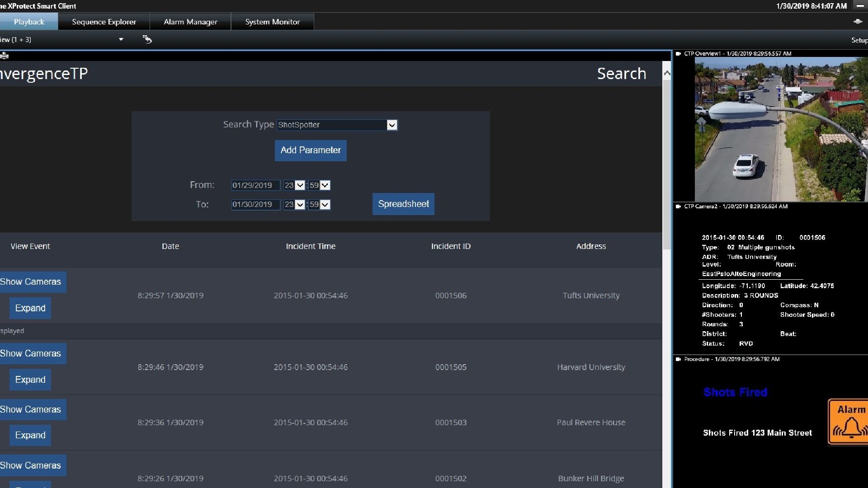Click the Incident ID column header
868x488 pixels.
click(451, 246)
